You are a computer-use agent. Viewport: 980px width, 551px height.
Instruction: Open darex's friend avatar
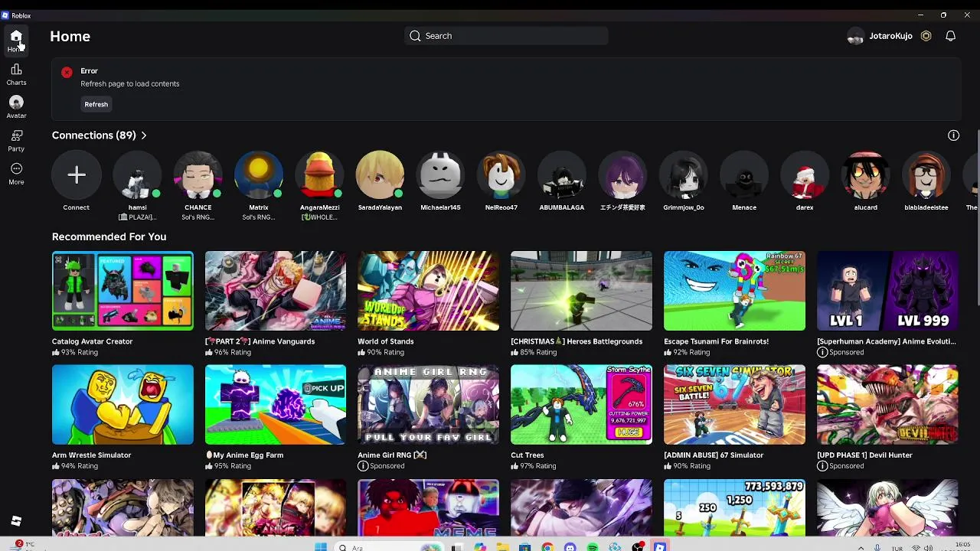point(805,175)
